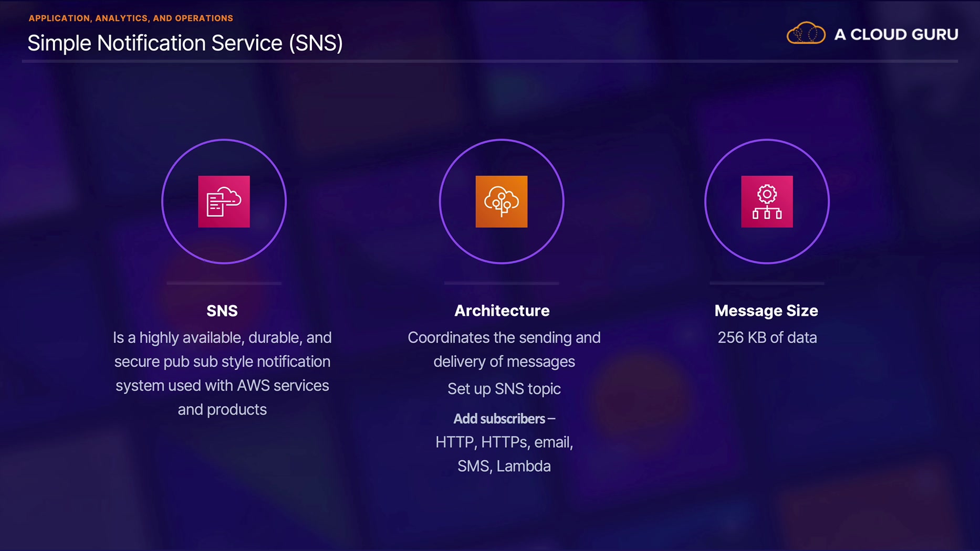Click the pink SNS document-cloud icon

(224, 202)
